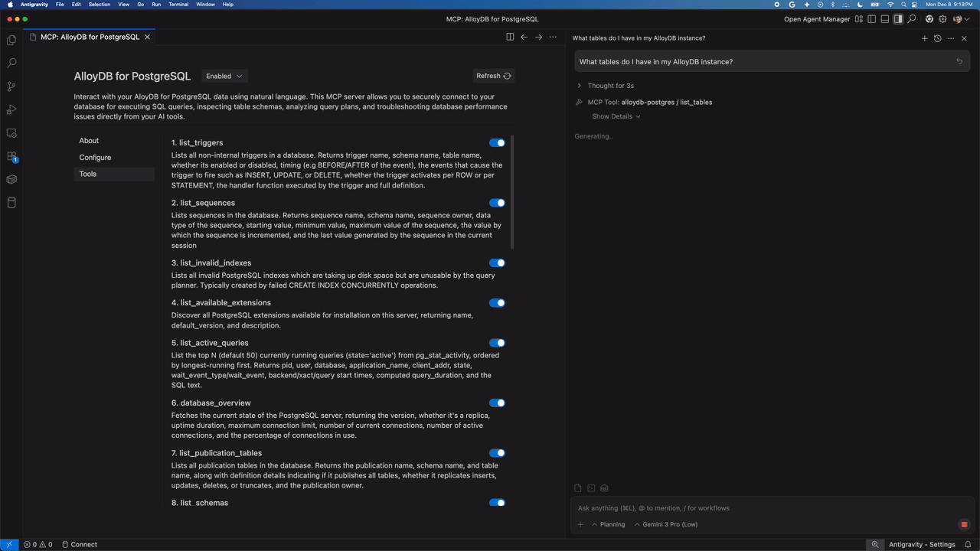Viewport: 980px width, 551px height.
Task: Open the Enabled status dropdown
Action: click(x=224, y=77)
